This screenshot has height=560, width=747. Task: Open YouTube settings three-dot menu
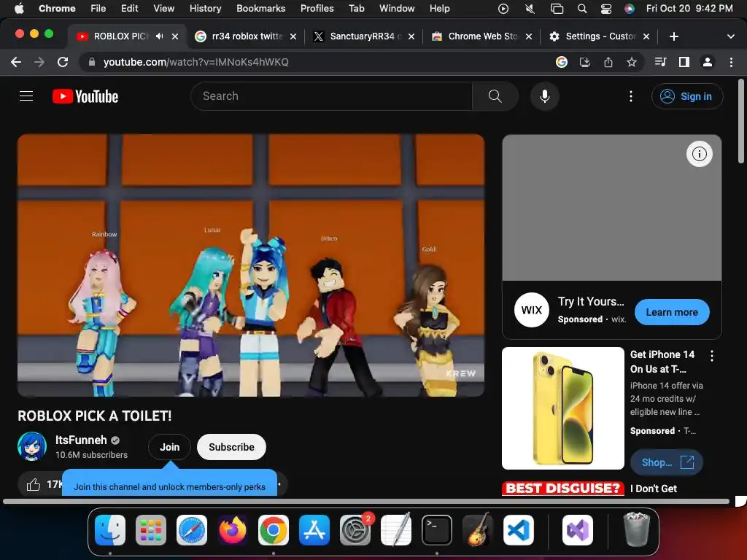click(x=631, y=96)
